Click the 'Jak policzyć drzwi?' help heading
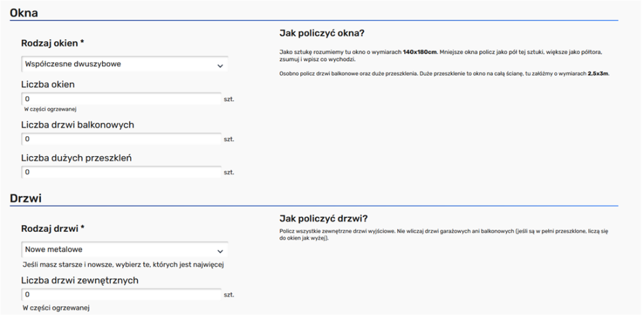Viewport: 644px width, 320px height. [x=323, y=218]
